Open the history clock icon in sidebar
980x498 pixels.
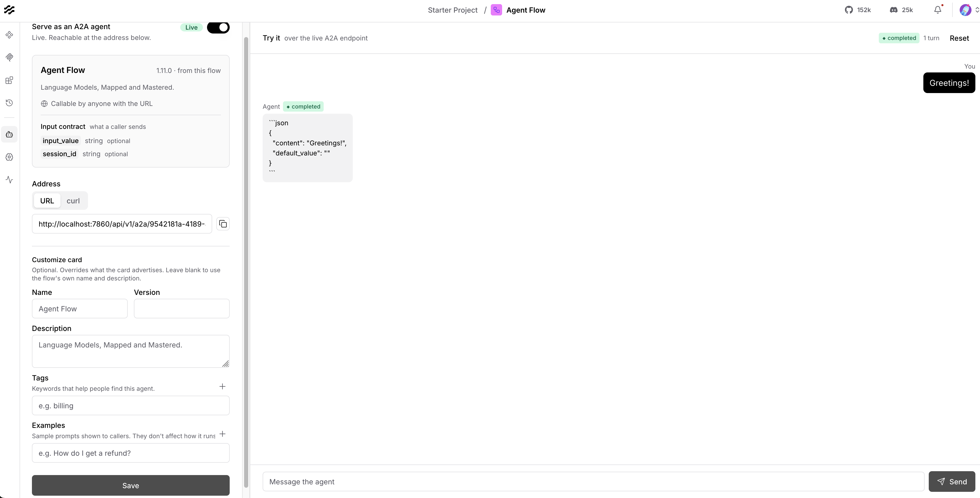10,103
